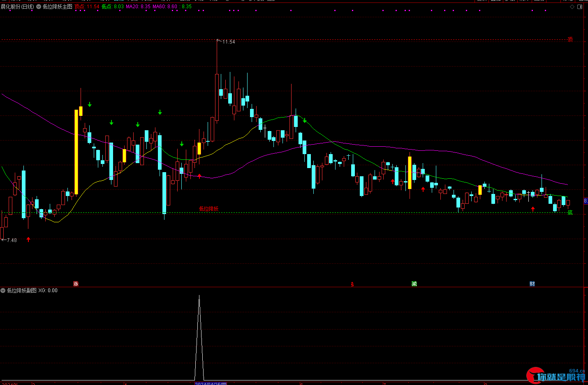Click the diamond icon at top right
Image resolution: width=588 pixels, height=385 pixels.
tap(572, 7)
